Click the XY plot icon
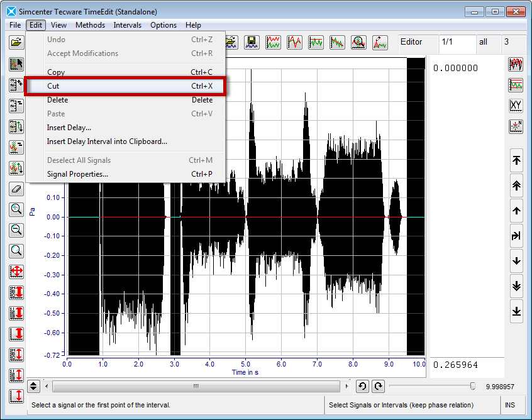 coord(516,106)
